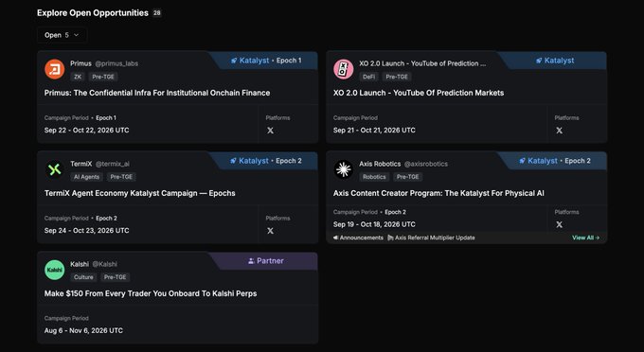Screen dimensions: 644x352
Task: Click the Robotics tag on Axis card
Action: pyautogui.click(x=374, y=177)
